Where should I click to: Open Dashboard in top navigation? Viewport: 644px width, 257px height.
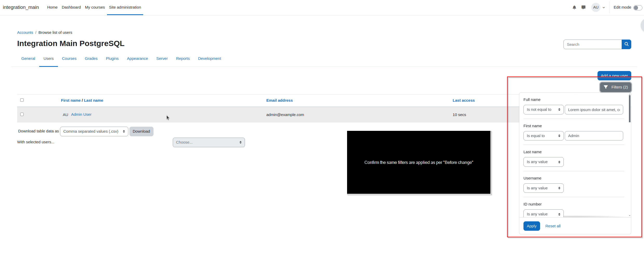pos(71,7)
